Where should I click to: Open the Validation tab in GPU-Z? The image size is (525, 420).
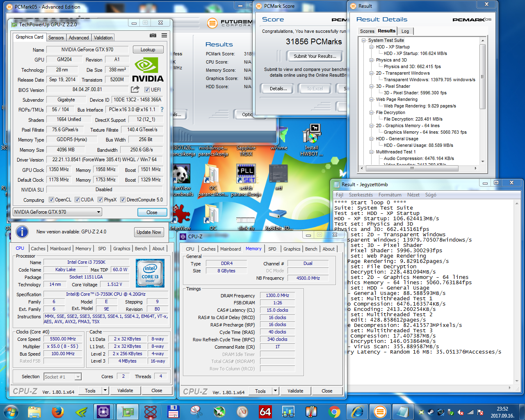point(103,38)
